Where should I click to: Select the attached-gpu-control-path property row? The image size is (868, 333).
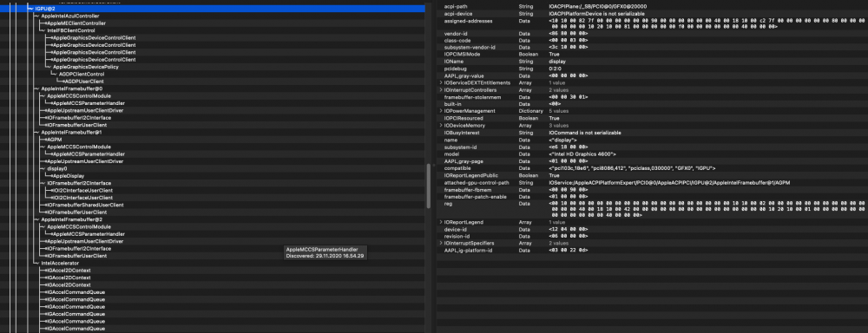pos(652,182)
